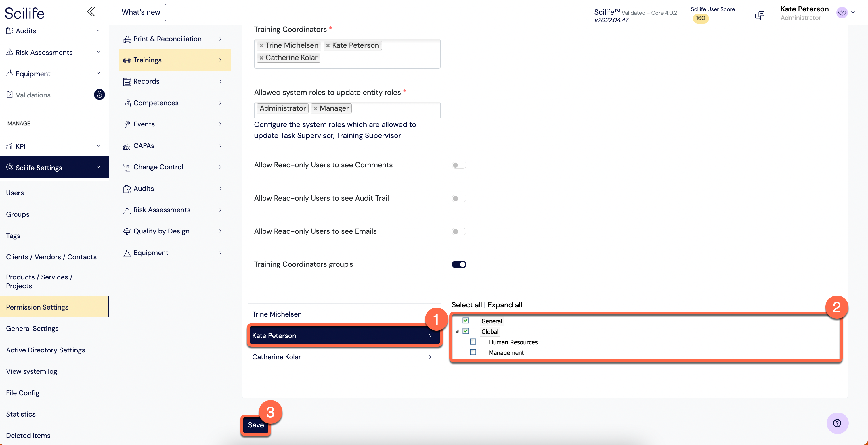This screenshot has width=868, height=445.
Task: Click the KPI chart icon
Action: click(10, 146)
